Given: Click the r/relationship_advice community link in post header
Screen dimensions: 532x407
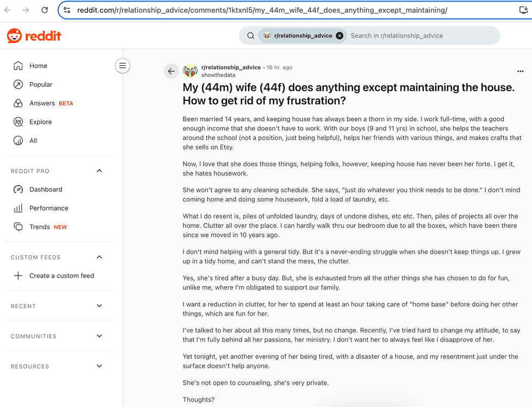Looking at the screenshot, I should point(231,67).
